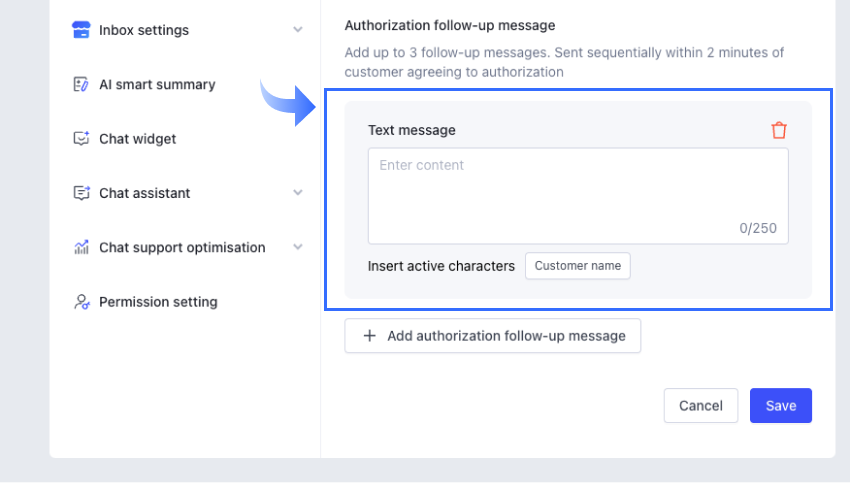This screenshot has width=850, height=483.
Task: Select Chat support optimisation menu label
Action: point(182,247)
